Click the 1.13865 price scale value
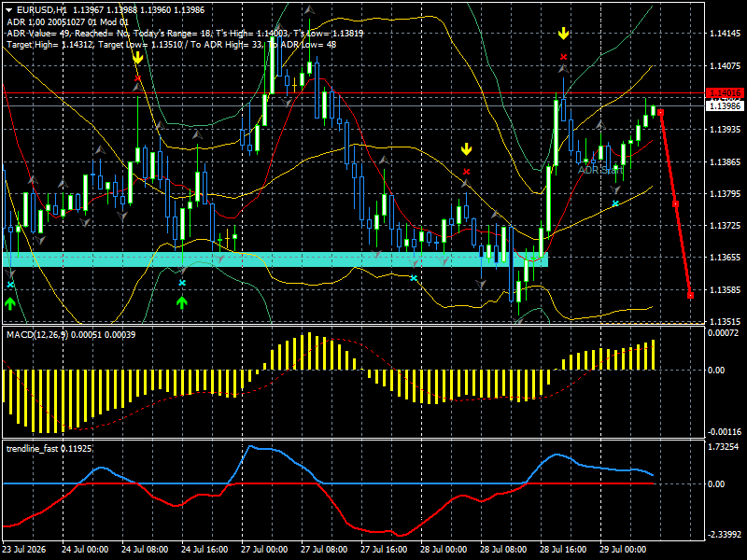747x560 pixels. click(x=726, y=161)
